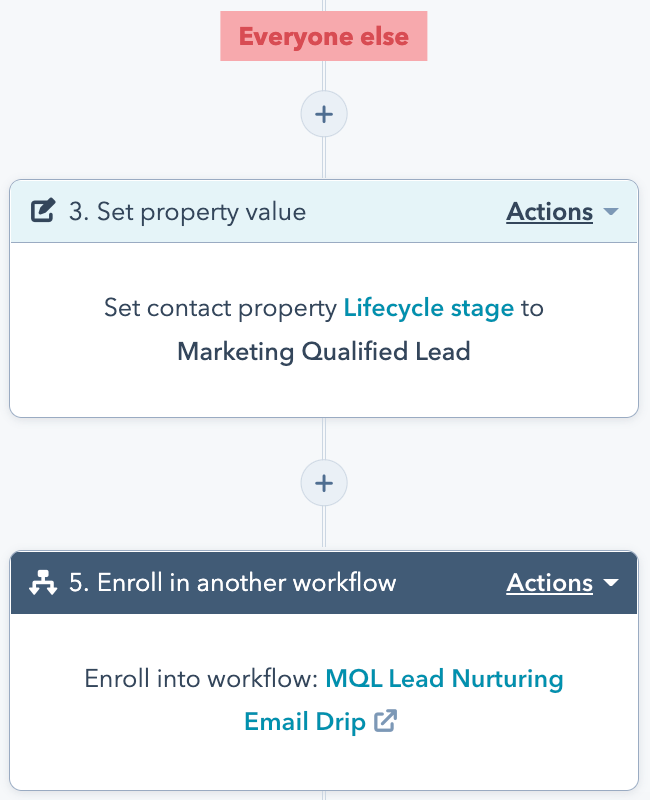Add an action between steps 3 and 5
This screenshot has width=650, height=800.
(324, 484)
